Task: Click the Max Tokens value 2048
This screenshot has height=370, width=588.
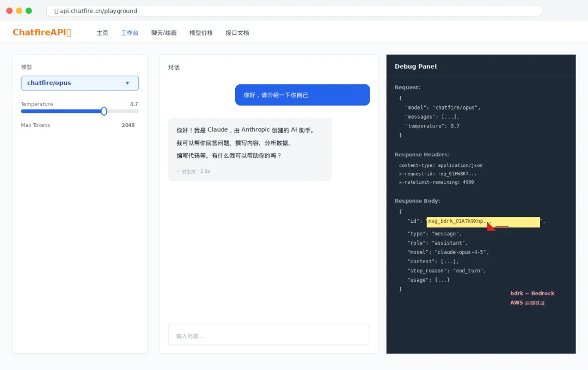Action: pyautogui.click(x=128, y=125)
